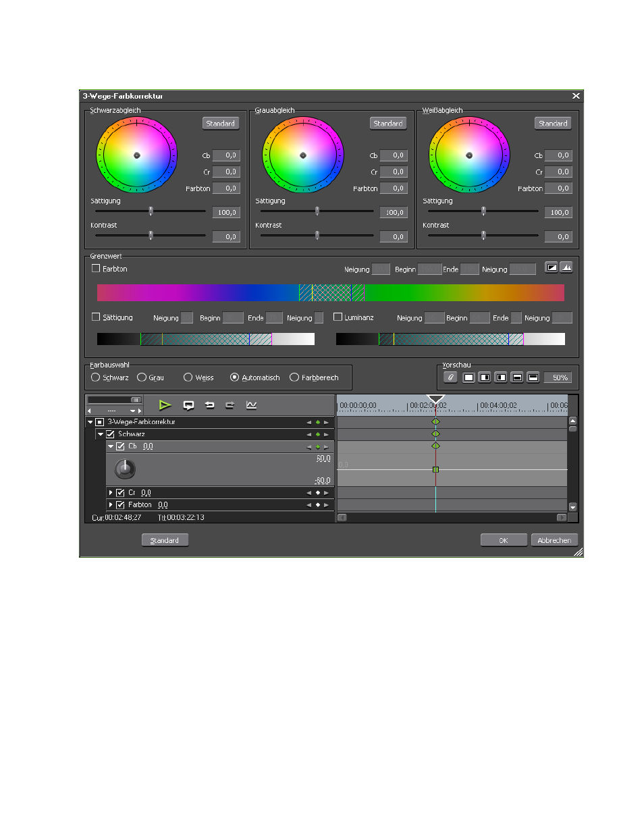Click the undo arrow icon in the keyframe toolbar
The height and width of the screenshot is (834, 644).
(209, 405)
